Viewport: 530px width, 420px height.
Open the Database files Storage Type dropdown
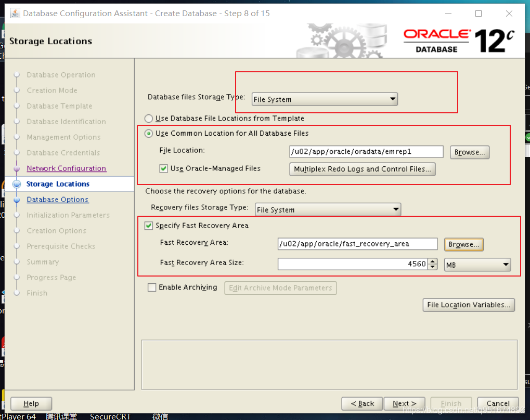(x=392, y=99)
